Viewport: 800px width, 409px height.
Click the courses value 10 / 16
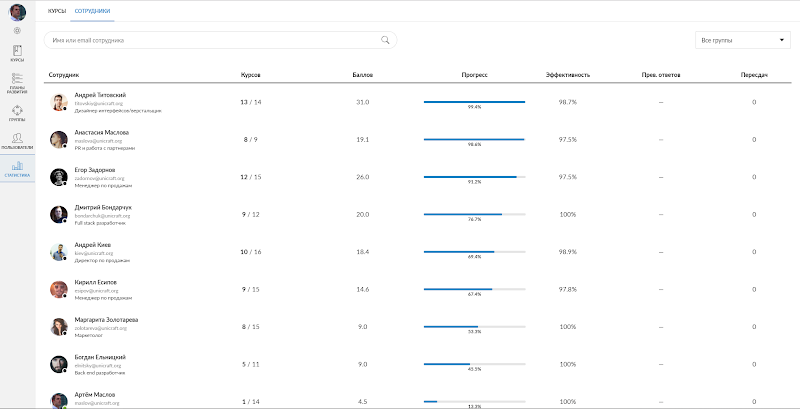(x=251, y=252)
